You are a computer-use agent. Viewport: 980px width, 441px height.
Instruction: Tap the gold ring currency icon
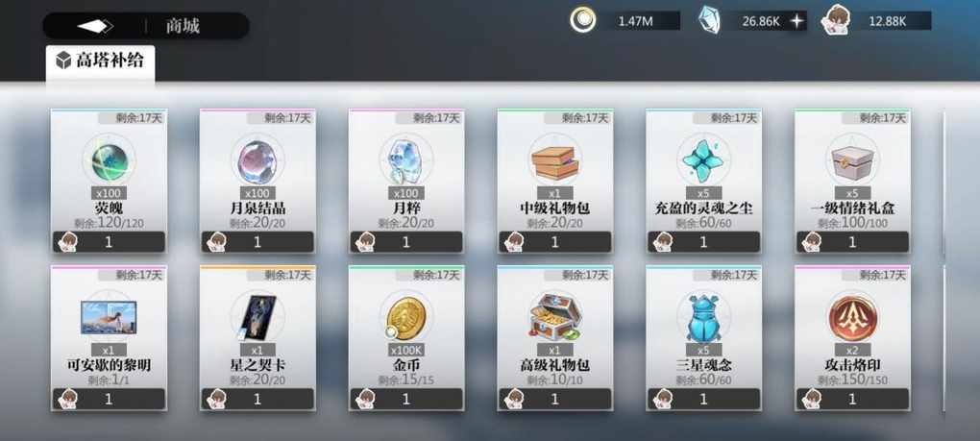click(x=583, y=20)
